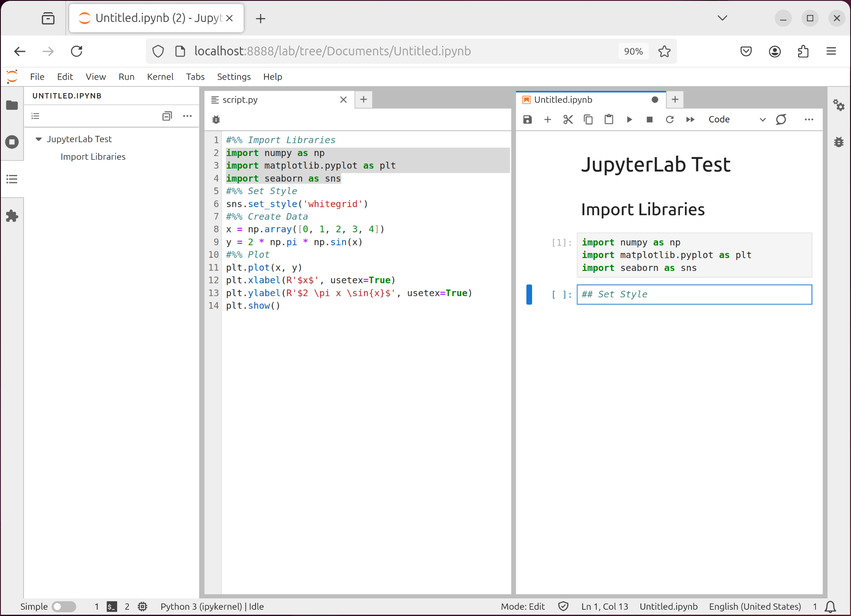851x616 pixels.
Task: Add new launcher next to Untitled.ipynb tab
Action: [675, 100]
